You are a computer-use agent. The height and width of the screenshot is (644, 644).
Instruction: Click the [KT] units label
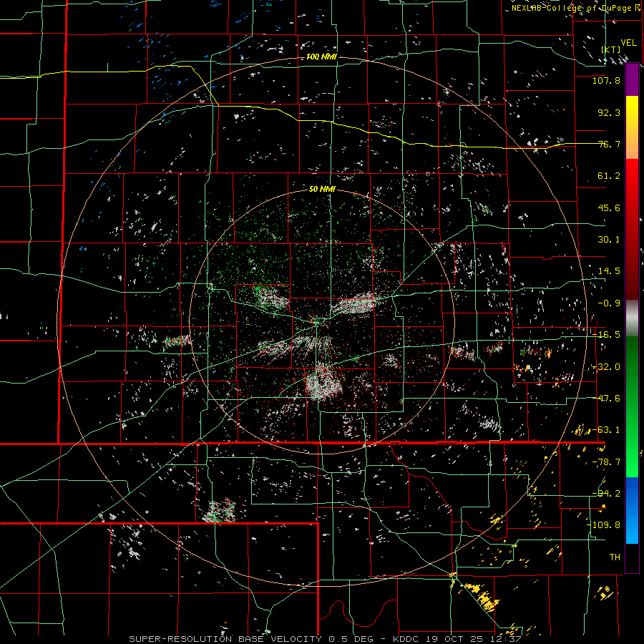coord(611,49)
